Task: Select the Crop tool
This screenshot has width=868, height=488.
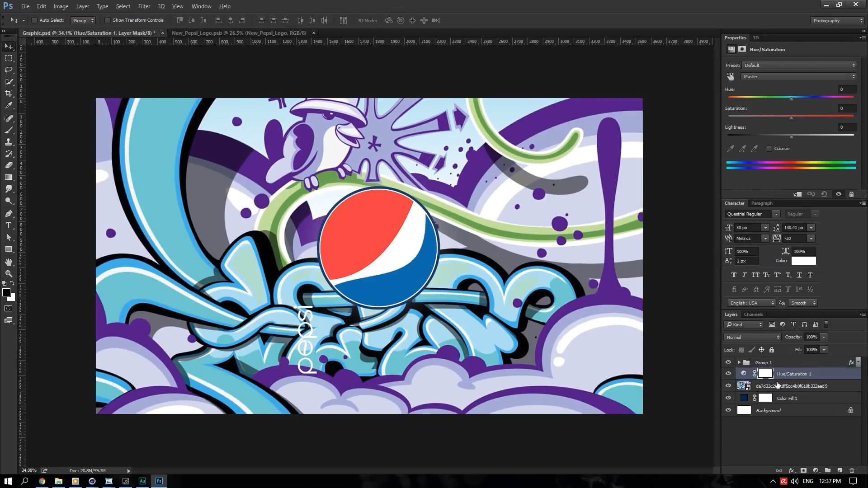Action: coord(9,94)
